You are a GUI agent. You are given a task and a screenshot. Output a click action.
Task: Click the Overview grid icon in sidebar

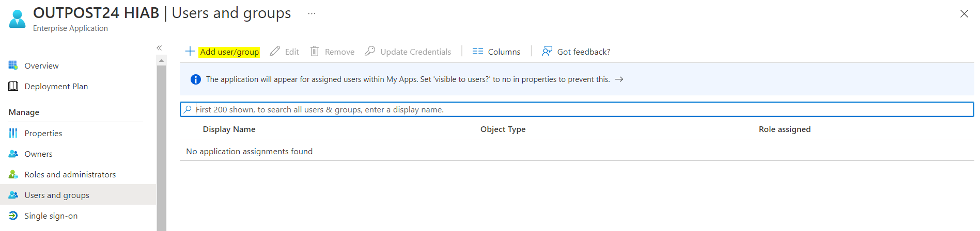(x=13, y=65)
